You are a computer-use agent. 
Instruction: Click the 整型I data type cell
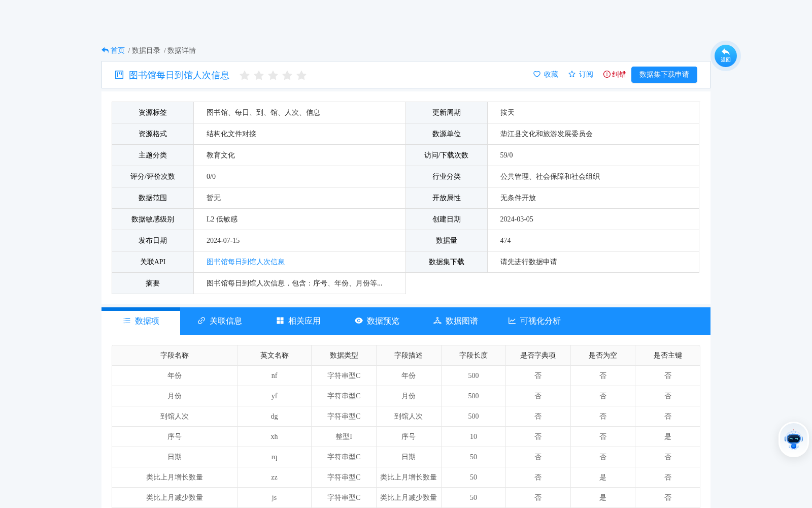click(x=344, y=436)
